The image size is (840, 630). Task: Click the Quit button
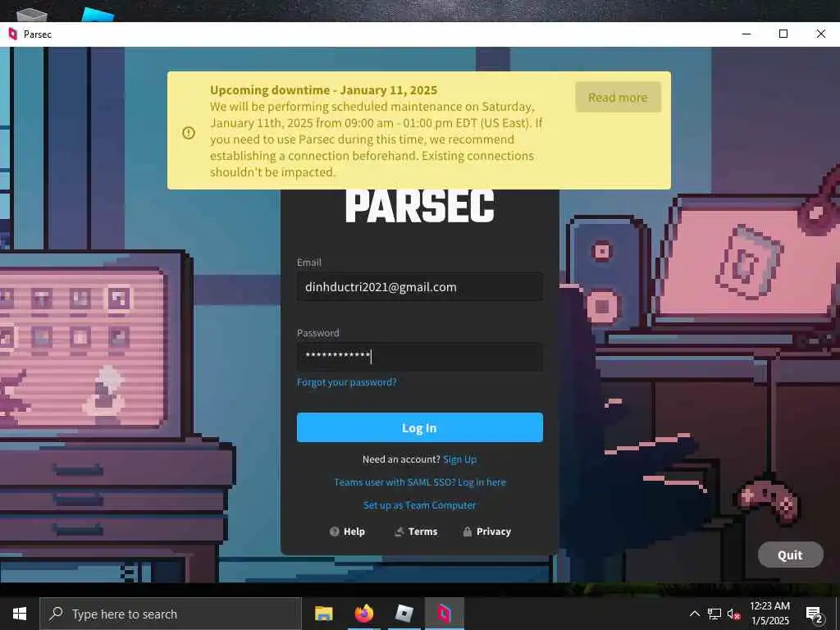tap(790, 555)
